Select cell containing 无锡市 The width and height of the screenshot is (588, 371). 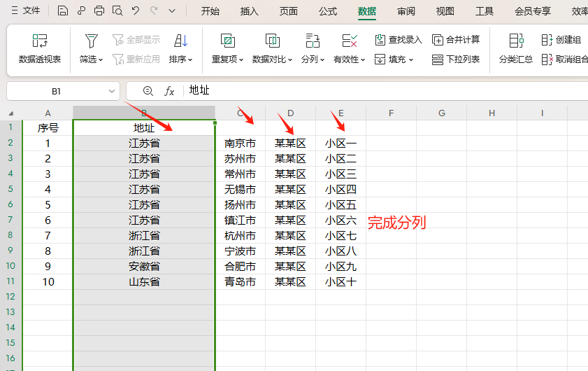[x=240, y=190]
